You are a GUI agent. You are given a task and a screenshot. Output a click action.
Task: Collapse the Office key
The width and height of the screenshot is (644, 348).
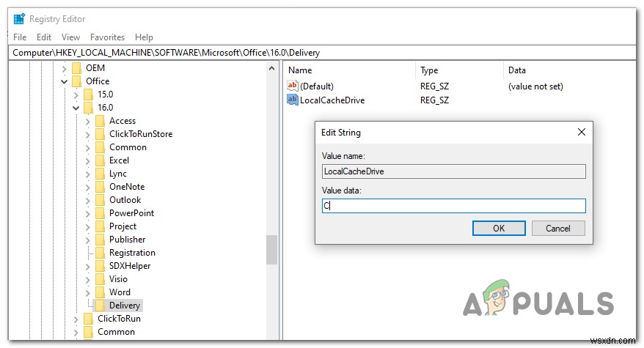point(64,81)
